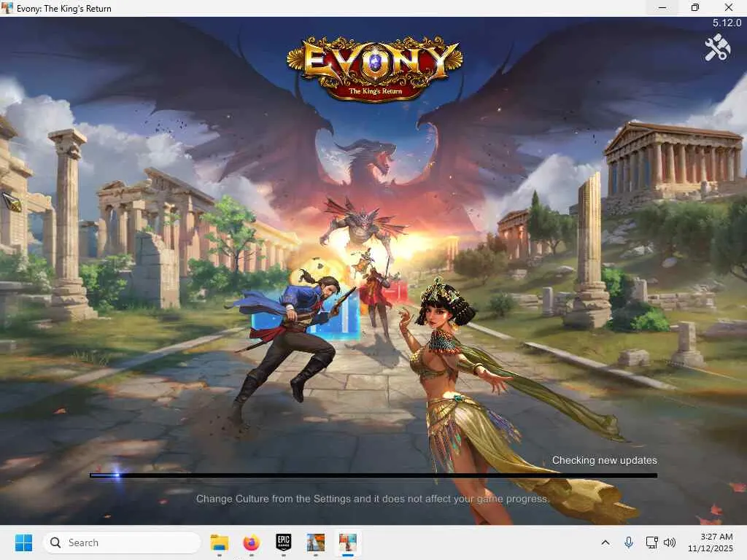Viewport: 747px width, 560px height.
Task: Open Epic Games Launcher from taskbar
Action: point(284,542)
